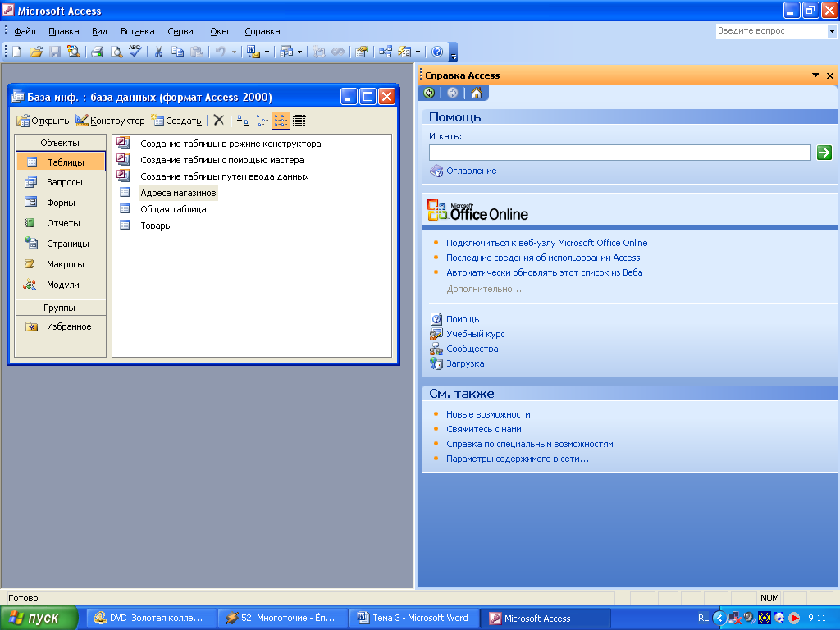840x630 pixels.
Task: Click the Cut scissors icon
Action: pos(158,52)
